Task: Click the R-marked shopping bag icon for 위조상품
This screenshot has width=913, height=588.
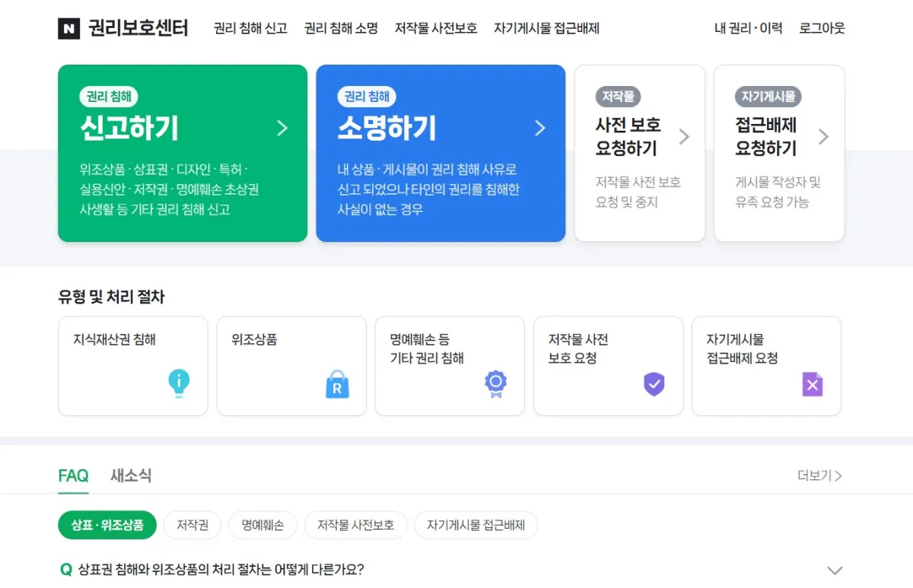Action: point(337,385)
